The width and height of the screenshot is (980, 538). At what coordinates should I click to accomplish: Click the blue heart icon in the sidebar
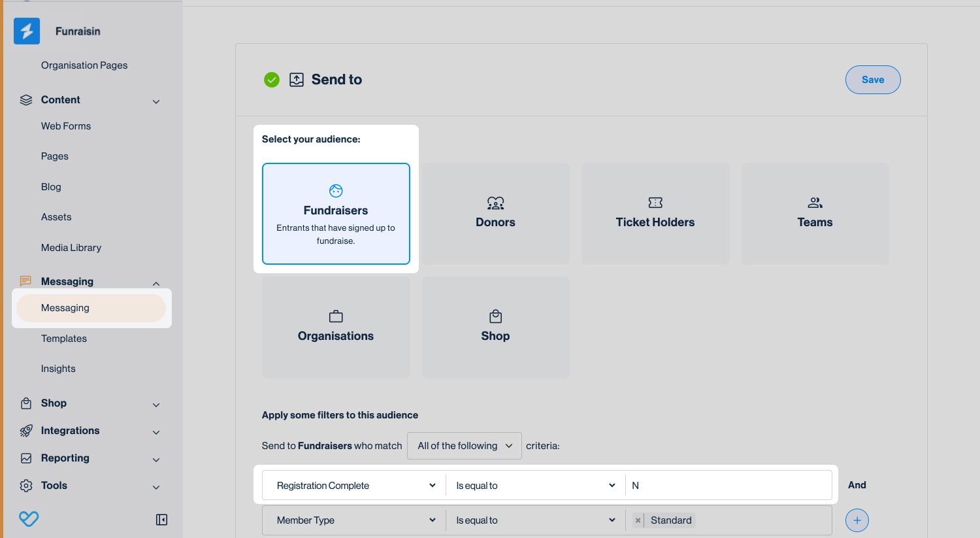29,519
